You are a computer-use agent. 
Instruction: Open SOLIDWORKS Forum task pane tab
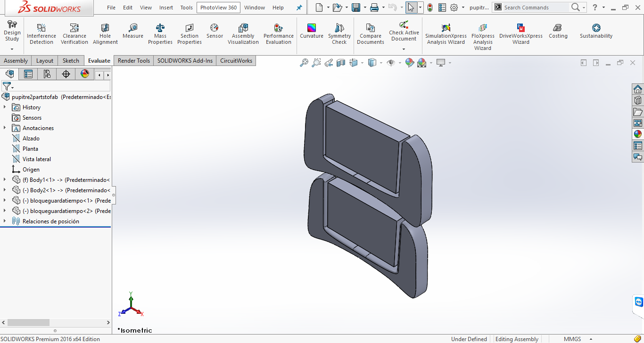638,157
